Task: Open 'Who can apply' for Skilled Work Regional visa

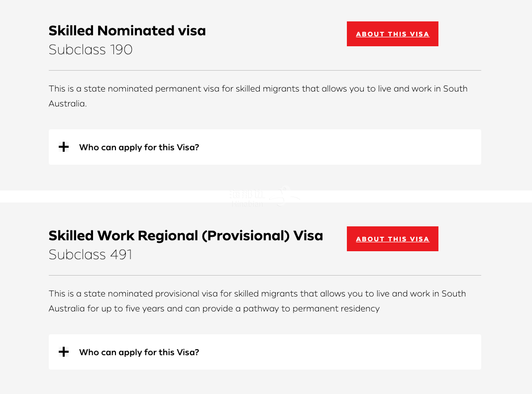Action: point(139,352)
